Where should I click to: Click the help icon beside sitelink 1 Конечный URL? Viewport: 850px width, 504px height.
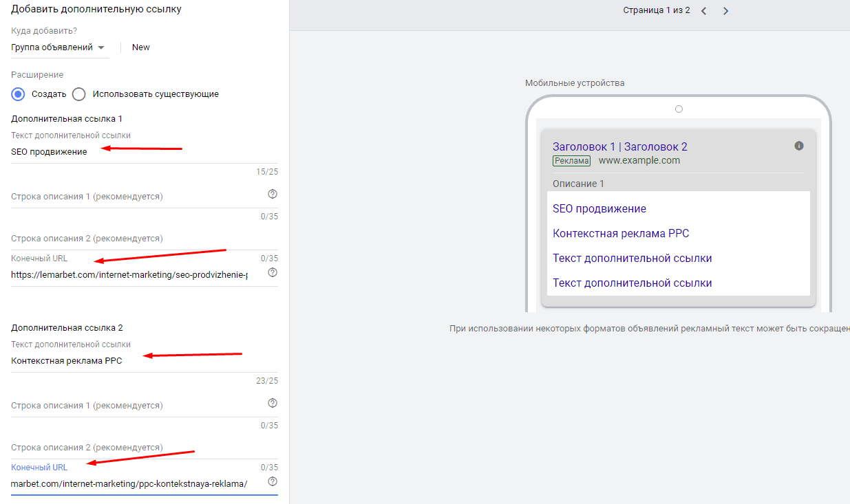[273, 272]
